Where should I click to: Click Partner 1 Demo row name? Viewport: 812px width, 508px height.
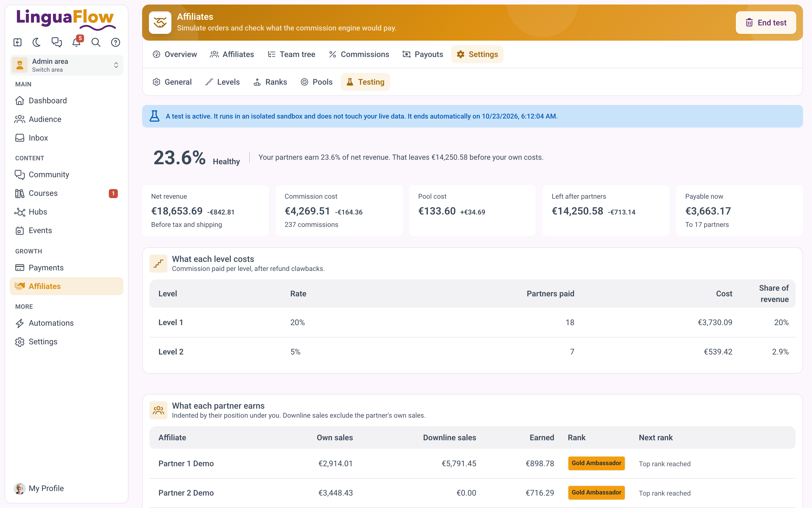pyautogui.click(x=186, y=464)
